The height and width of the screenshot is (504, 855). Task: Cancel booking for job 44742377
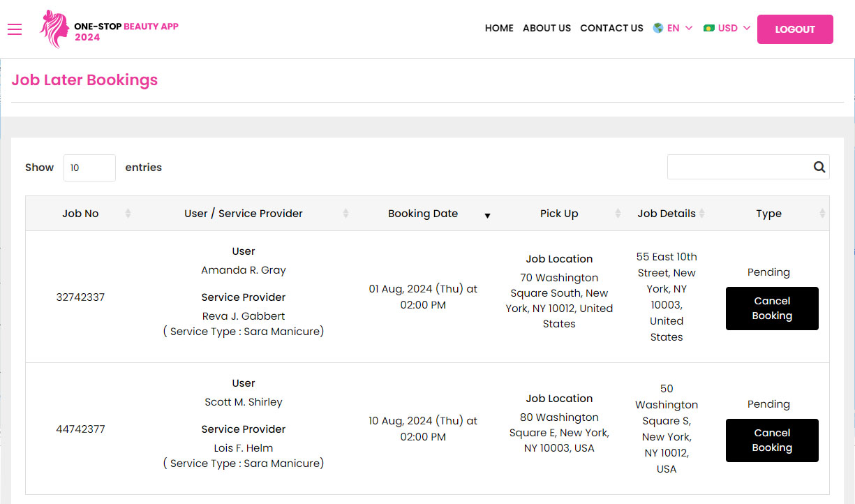772,440
